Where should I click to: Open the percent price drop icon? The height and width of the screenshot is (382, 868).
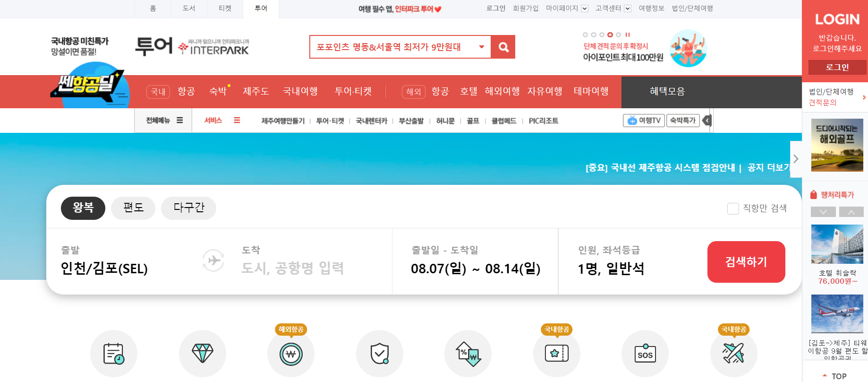coord(468,354)
